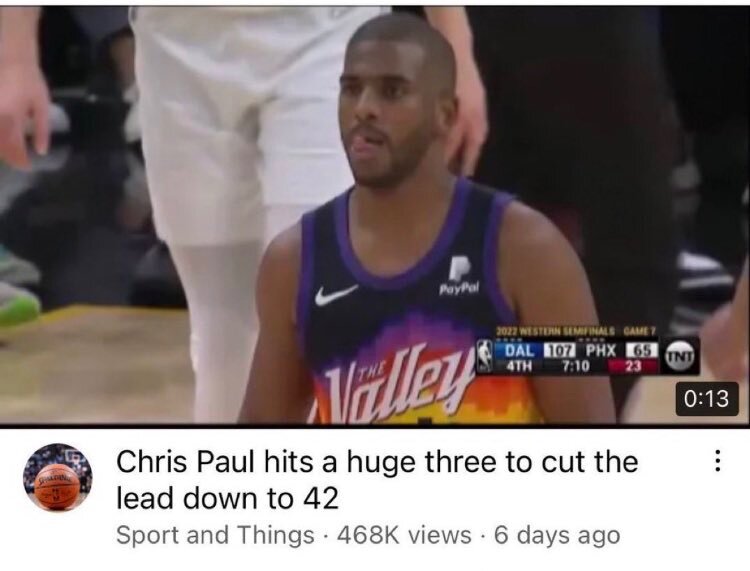Play the video by clicking the thumbnail
The width and height of the screenshot is (750, 571).
point(375,215)
